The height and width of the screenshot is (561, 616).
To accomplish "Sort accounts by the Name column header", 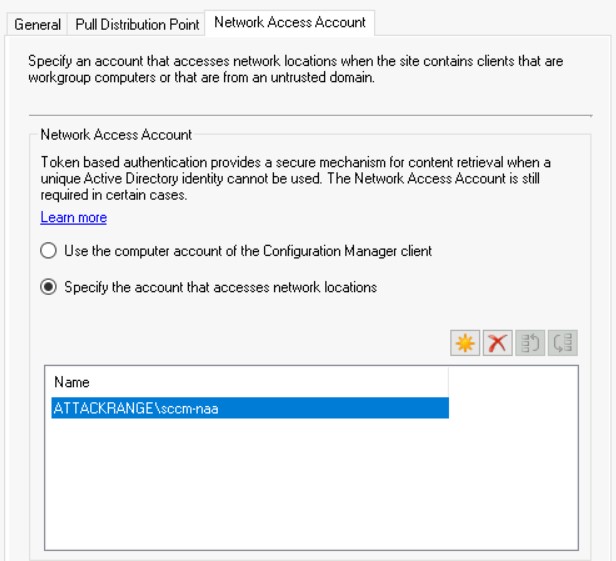I will click(250, 382).
